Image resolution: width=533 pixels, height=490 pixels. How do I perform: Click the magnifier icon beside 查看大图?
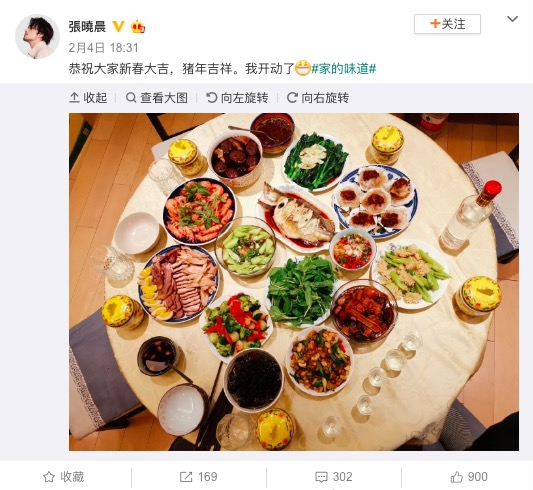(x=131, y=98)
